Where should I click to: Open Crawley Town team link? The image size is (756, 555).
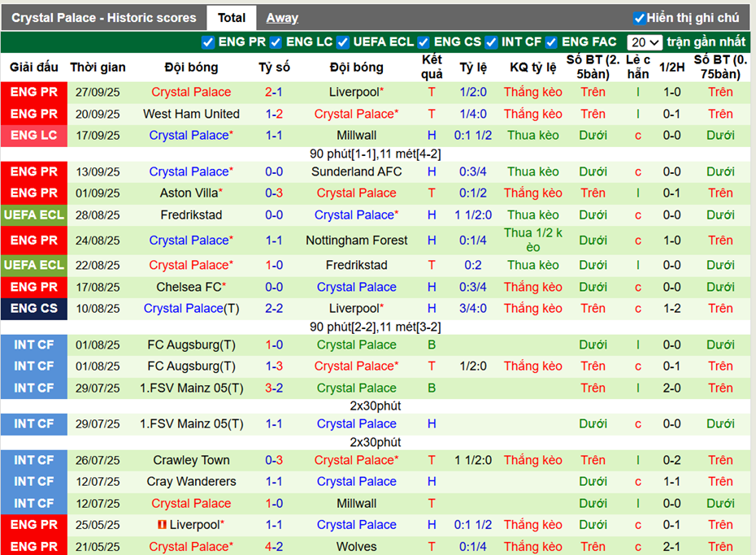pyautogui.click(x=191, y=460)
